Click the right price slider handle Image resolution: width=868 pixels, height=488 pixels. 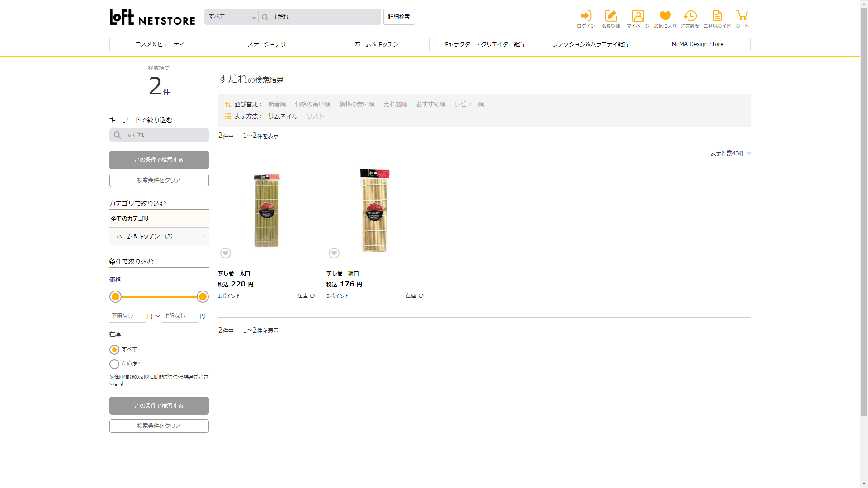(x=203, y=297)
